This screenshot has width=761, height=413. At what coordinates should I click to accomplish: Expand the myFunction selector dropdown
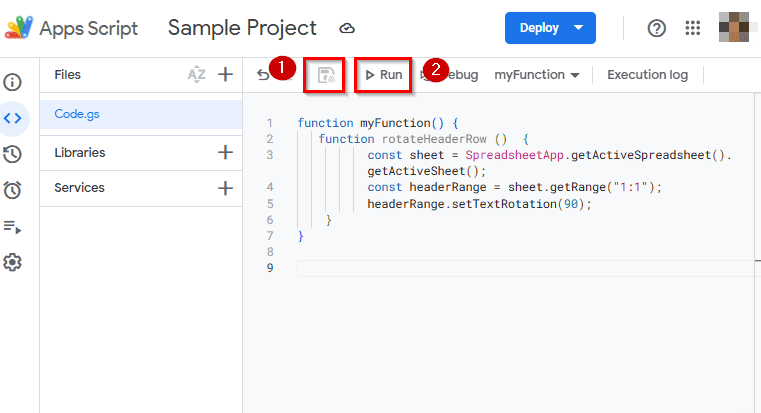point(537,75)
